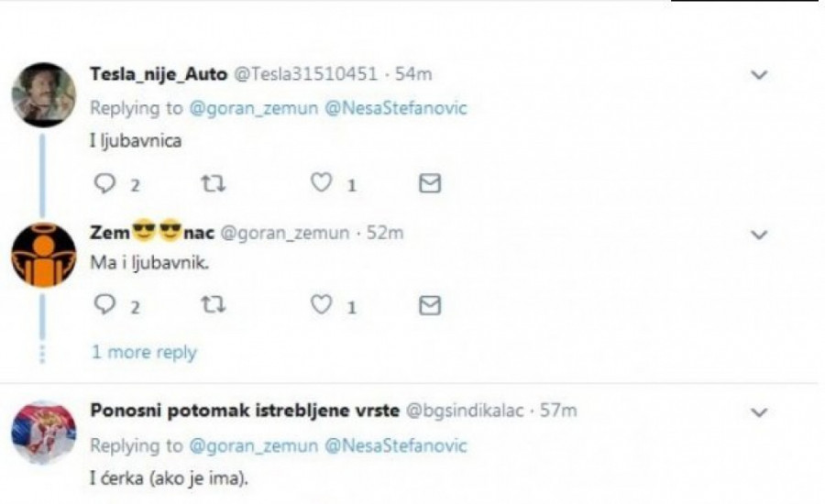Open more options chevron on goran_zemun tweet
The width and height of the screenshot is (825, 504).
(759, 236)
